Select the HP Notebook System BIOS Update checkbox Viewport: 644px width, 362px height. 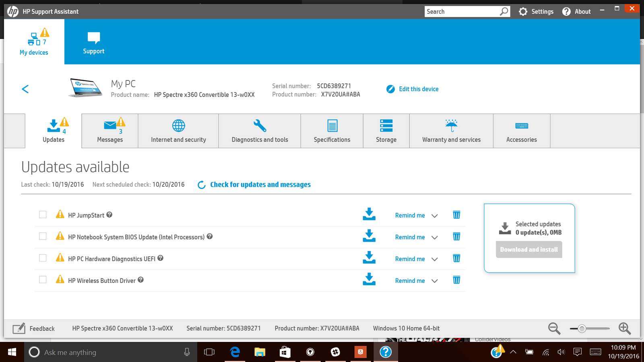click(42, 236)
